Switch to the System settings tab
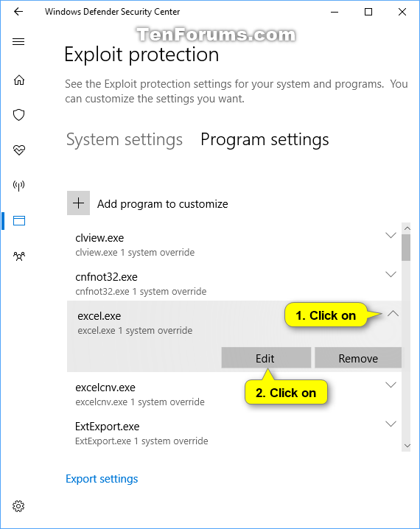 125,140
